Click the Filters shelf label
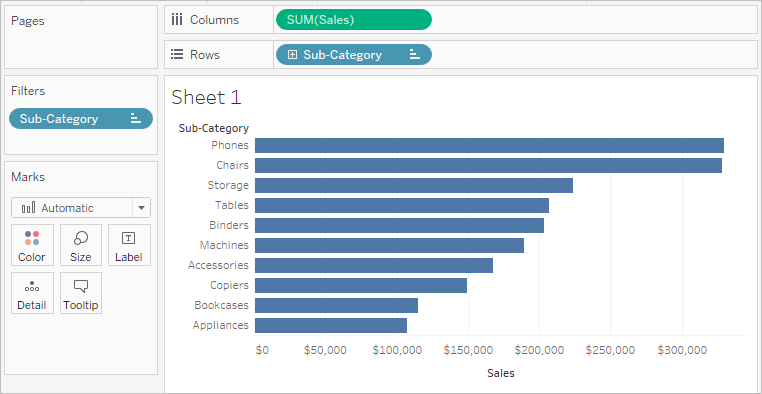This screenshot has width=762, height=394. (28, 91)
